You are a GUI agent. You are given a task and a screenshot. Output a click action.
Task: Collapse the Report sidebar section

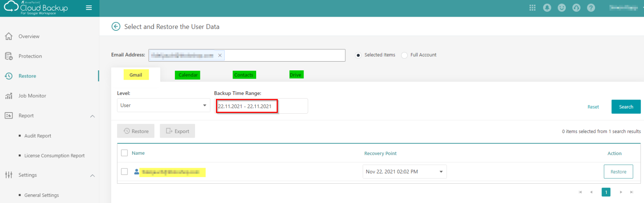coord(92,116)
